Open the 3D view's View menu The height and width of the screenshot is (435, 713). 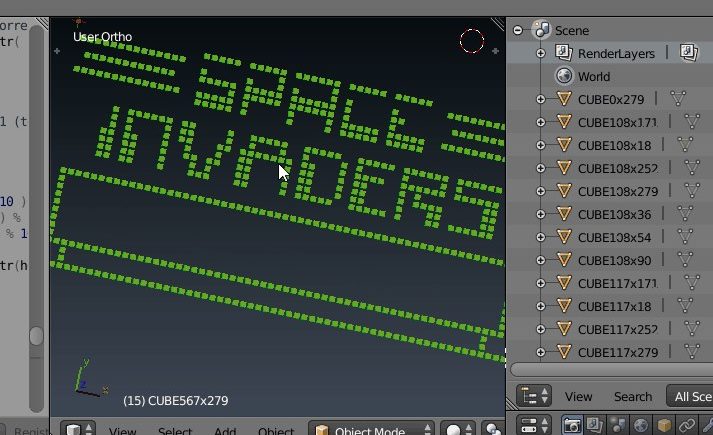(122, 430)
